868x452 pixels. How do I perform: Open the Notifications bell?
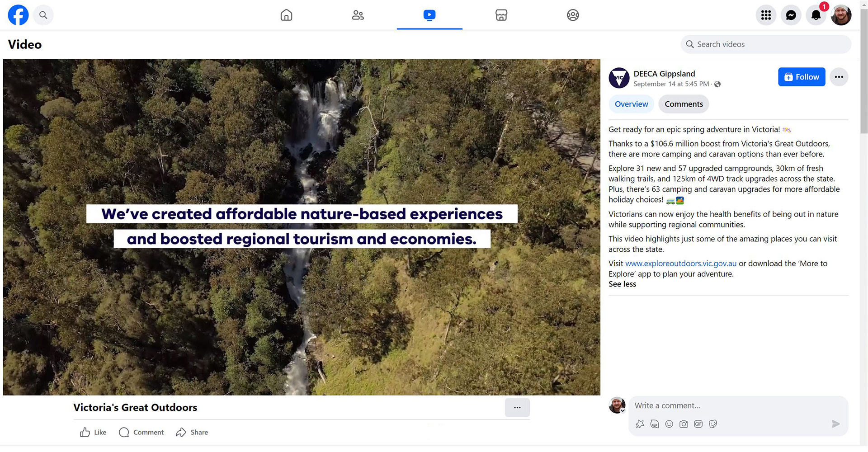click(x=816, y=15)
